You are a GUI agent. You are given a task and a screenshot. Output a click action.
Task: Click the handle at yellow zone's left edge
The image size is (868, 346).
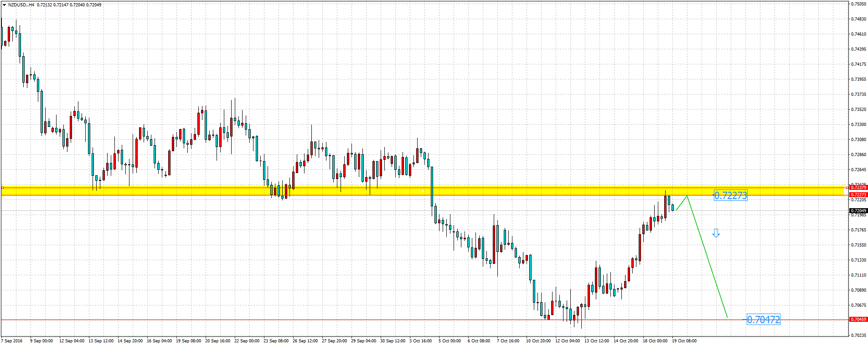(x=2, y=188)
